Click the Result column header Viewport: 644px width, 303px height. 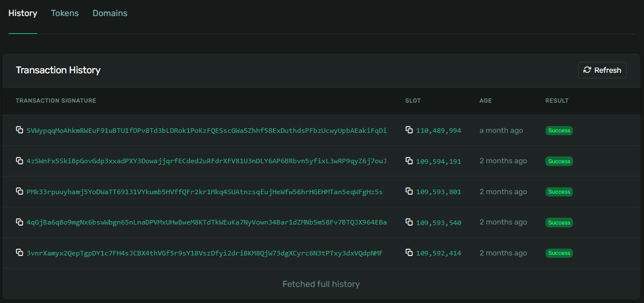[x=557, y=101]
